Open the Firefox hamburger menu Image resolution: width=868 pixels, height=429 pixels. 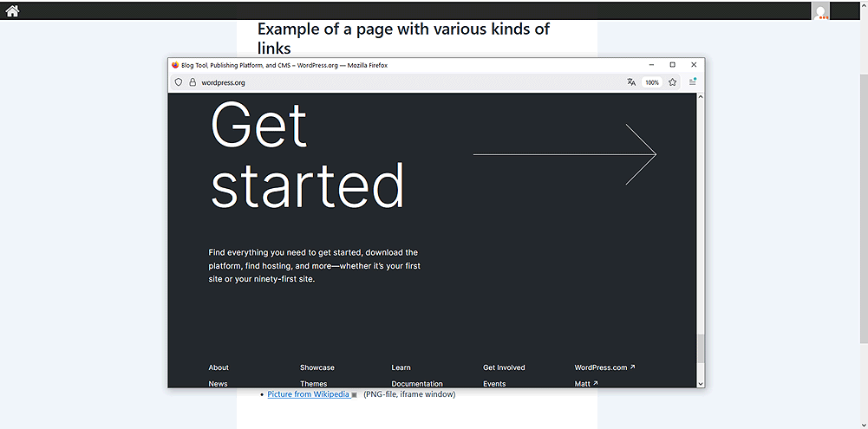click(693, 82)
